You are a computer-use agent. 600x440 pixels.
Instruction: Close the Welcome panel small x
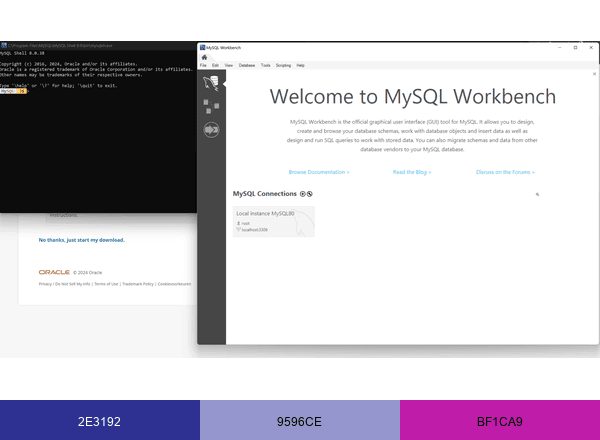(x=594, y=74)
